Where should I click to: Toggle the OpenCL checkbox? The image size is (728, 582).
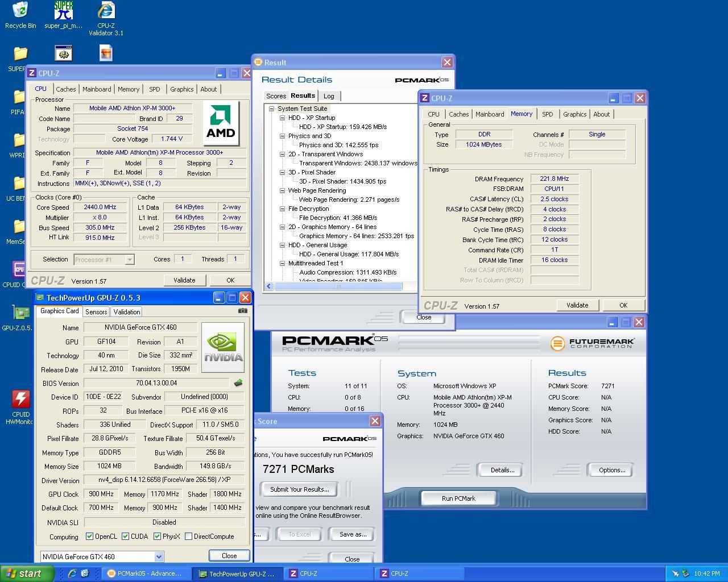click(89, 536)
